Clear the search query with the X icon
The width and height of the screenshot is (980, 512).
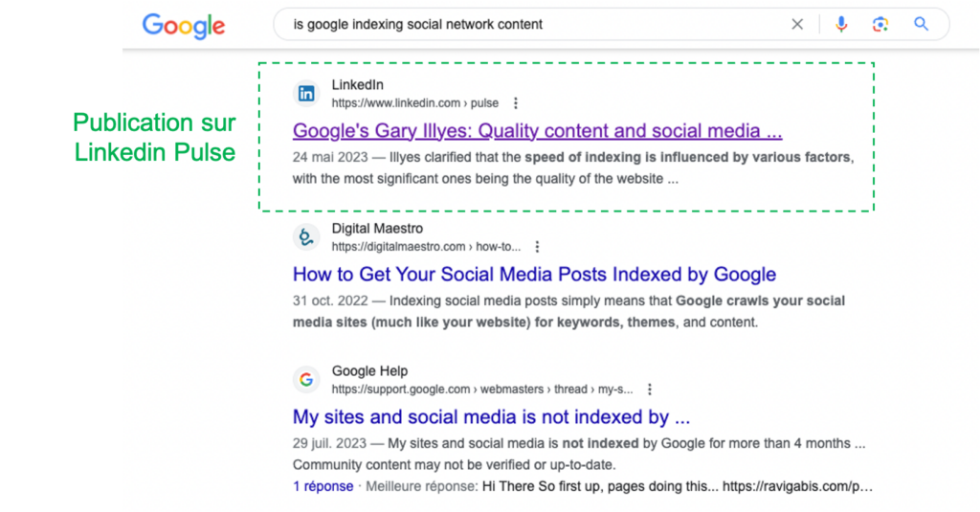[x=797, y=24]
